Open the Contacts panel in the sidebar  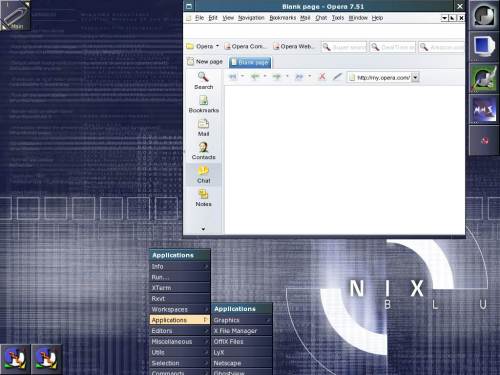(x=203, y=151)
